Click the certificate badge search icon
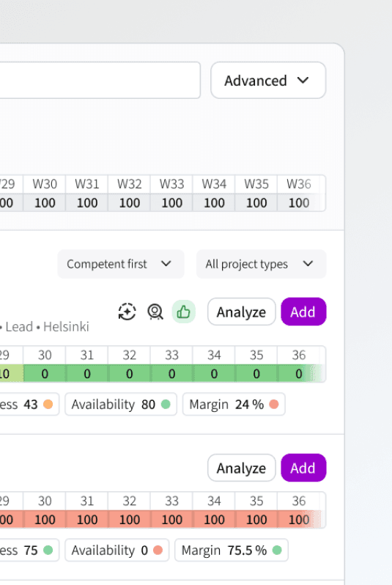 click(x=155, y=312)
